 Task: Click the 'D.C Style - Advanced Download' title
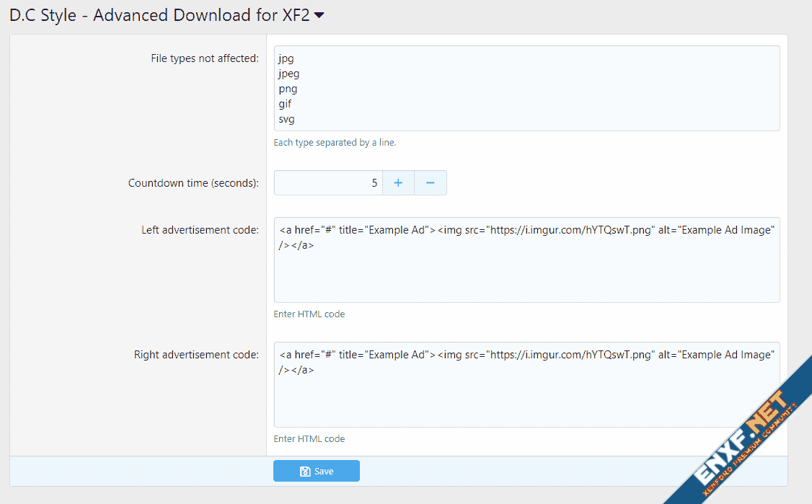pos(159,16)
